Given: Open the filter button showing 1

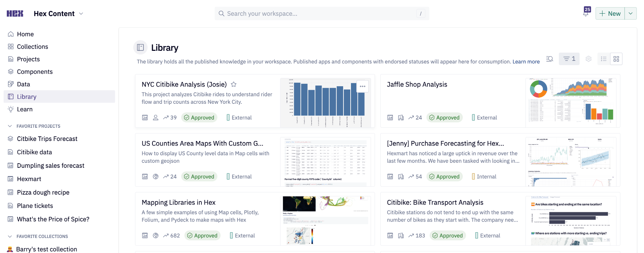Looking at the screenshot, I should 569,59.
